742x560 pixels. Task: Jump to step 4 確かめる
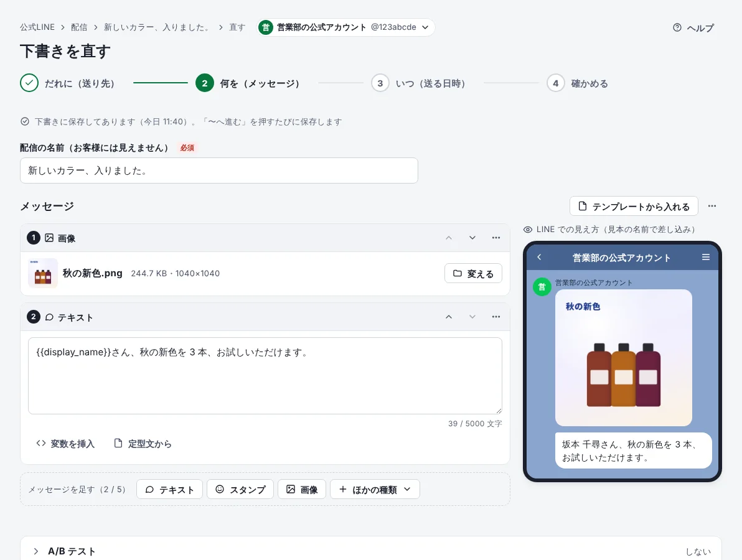(x=577, y=83)
